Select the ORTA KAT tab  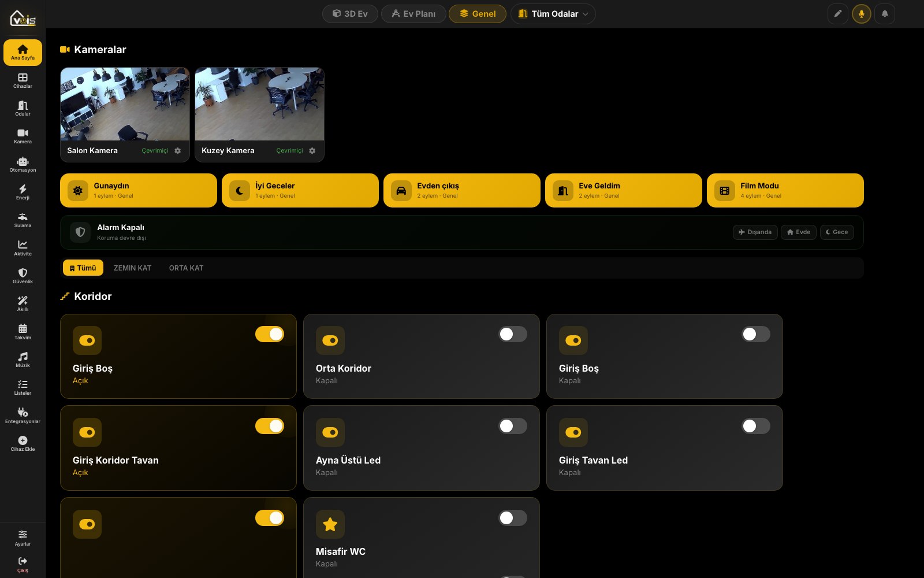pos(186,268)
